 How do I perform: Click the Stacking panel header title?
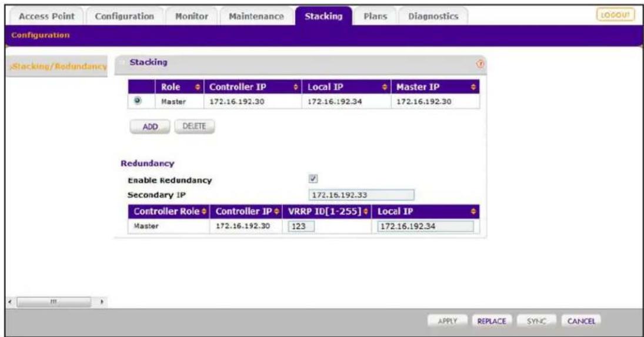pos(148,62)
